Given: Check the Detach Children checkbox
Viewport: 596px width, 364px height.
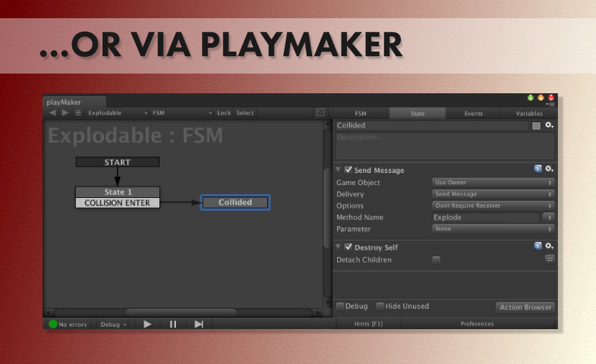Looking at the screenshot, I should point(437,260).
